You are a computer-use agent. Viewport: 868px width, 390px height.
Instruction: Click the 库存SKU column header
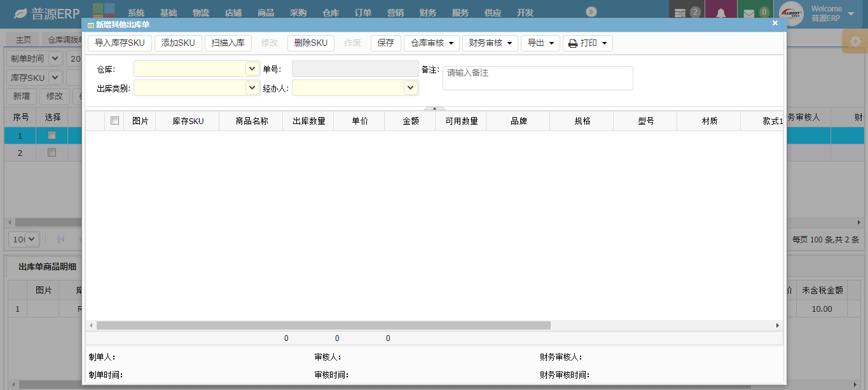pos(188,121)
